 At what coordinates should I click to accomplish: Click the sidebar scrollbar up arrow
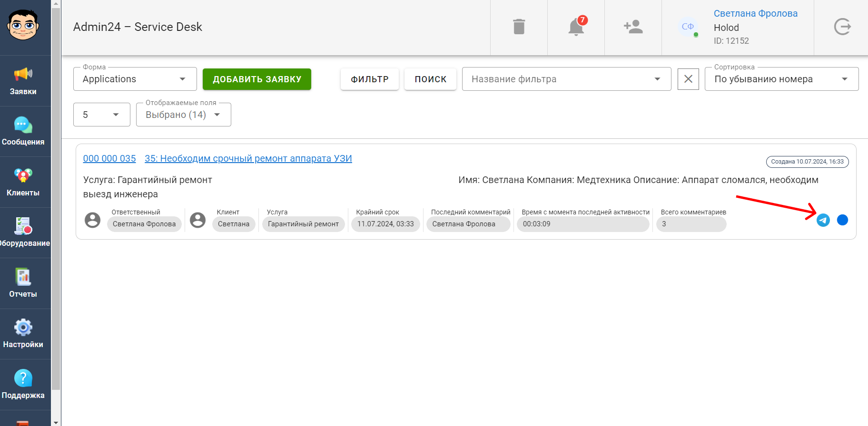tap(56, 4)
